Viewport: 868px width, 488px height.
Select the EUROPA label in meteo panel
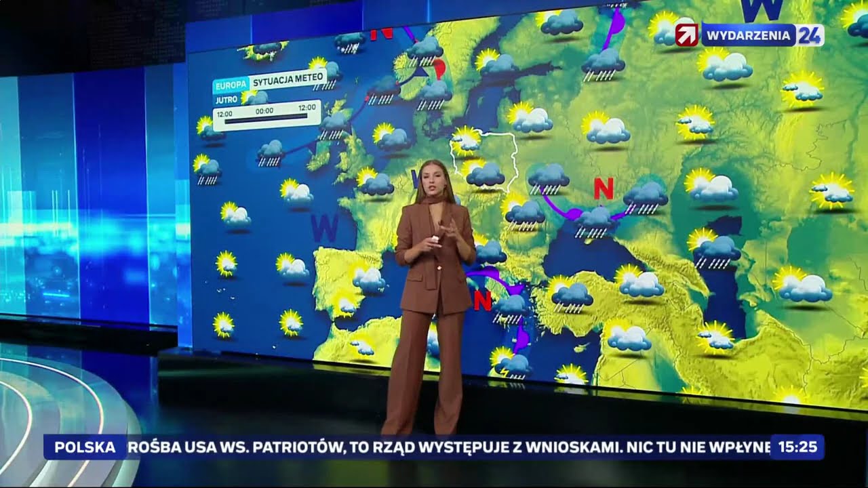click(231, 86)
